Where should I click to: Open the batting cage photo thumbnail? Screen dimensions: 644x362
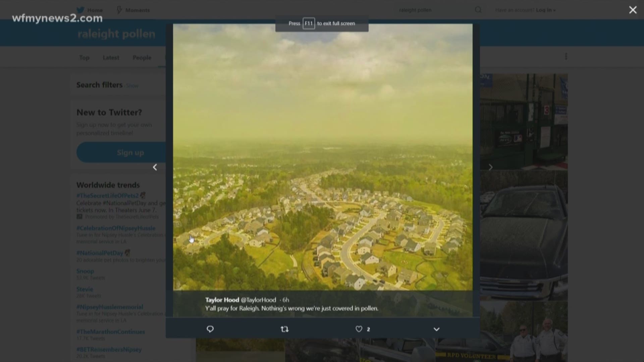click(x=524, y=122)
